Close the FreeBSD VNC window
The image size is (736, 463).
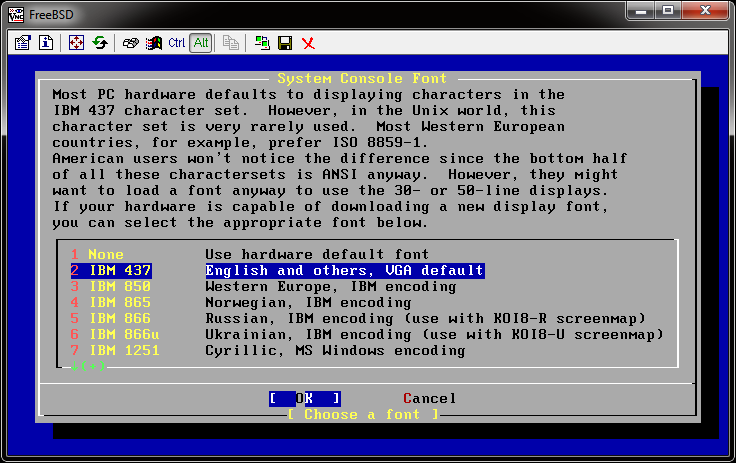tap(705, 11)
